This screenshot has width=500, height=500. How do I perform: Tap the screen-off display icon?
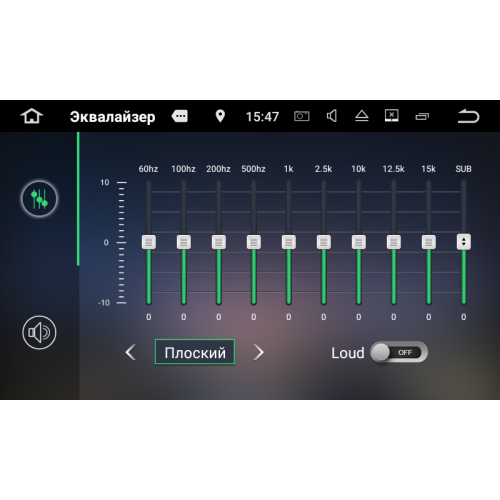[x=392, y=116]
